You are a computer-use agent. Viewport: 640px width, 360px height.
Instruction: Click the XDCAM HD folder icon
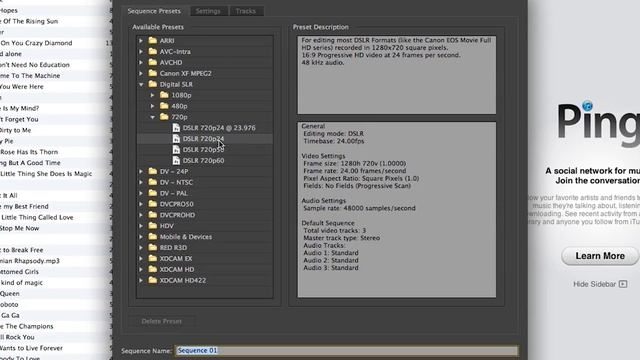[153, 269]
